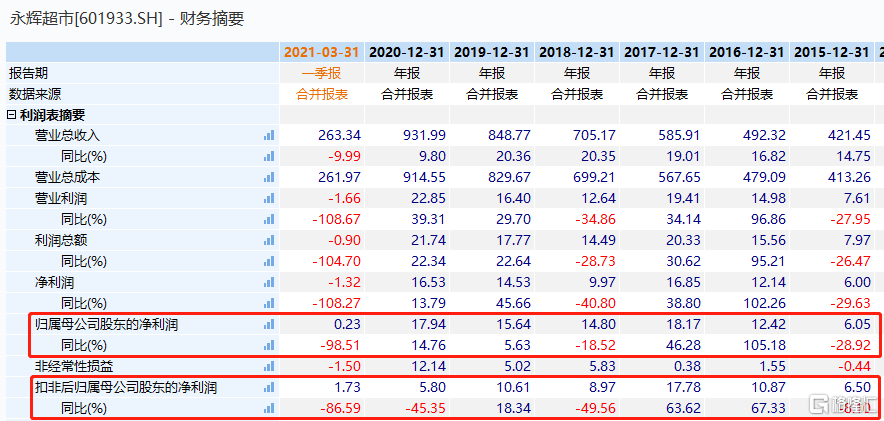Click parent net profit value 0.23
The image size is (884, 421).
pyautogui.click(x=347, y=325)
